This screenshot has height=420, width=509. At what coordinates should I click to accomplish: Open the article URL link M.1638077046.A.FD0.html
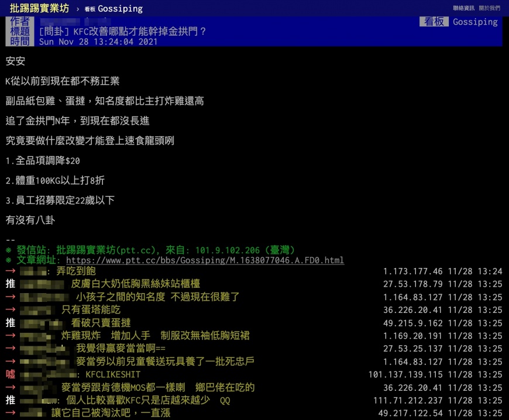[205, 260]
